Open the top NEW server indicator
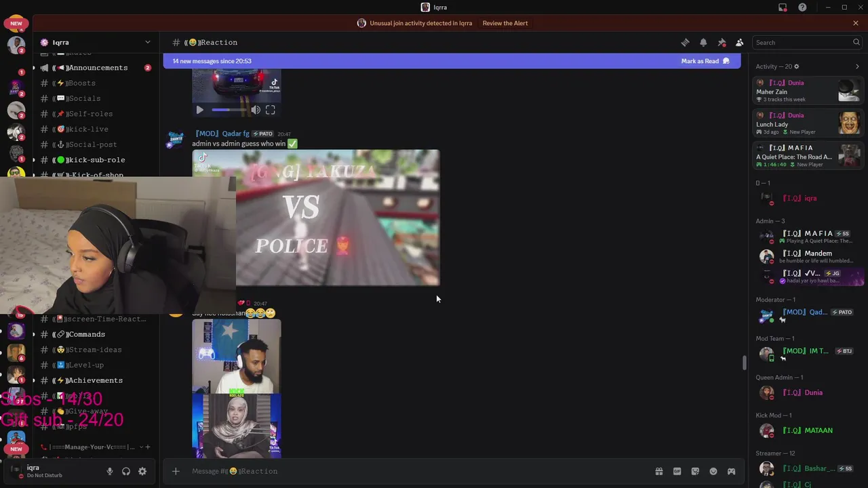Viewport: 868px width, 488px height. click(x=16, y=23)
